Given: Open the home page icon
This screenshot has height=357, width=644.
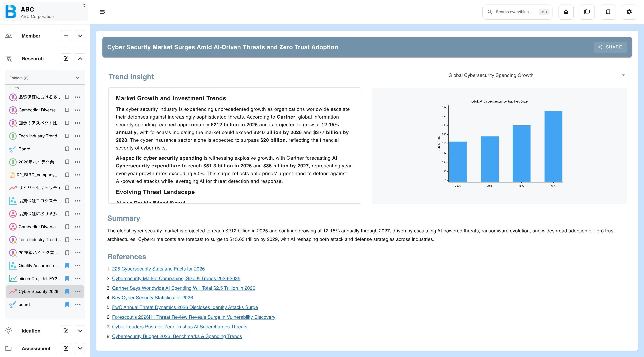Looking at the screenshot, I should click(566, 12).
